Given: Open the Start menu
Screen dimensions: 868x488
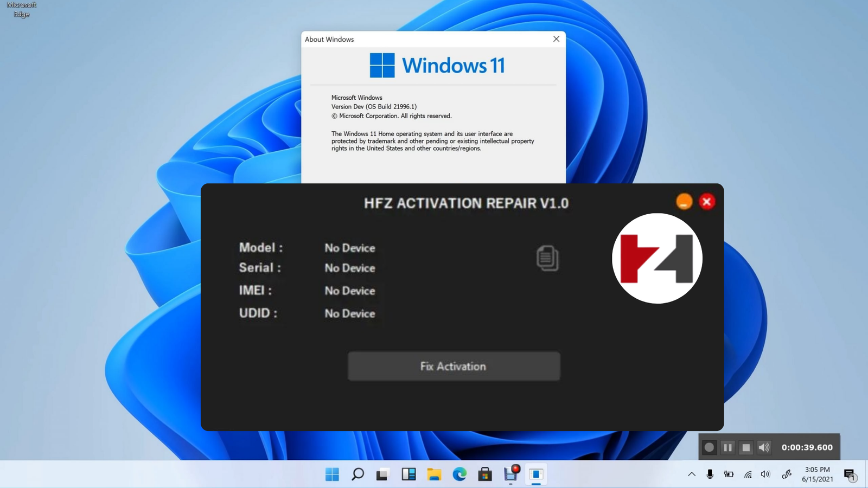Looking at the screenshot, I should [332, 474].
